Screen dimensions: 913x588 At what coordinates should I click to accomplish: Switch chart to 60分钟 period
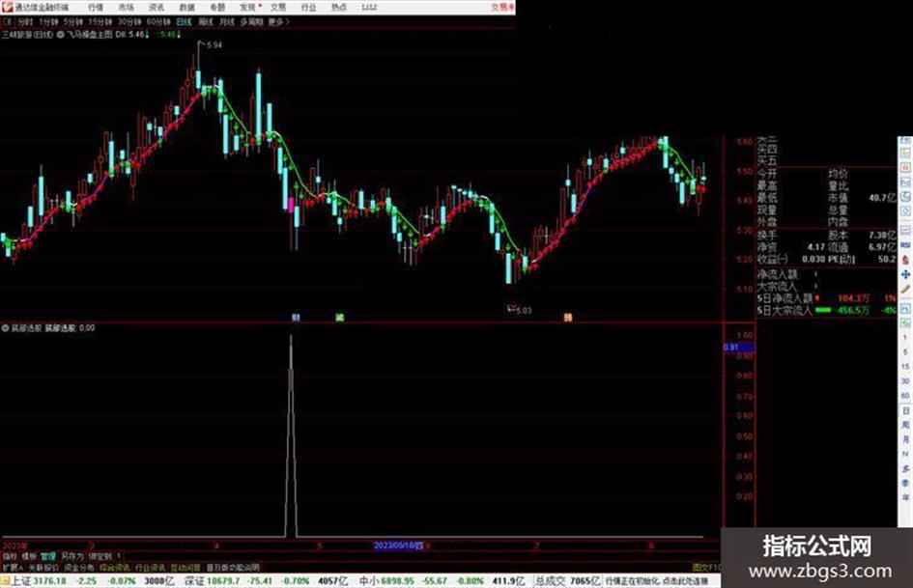click(x=158, y=21)
